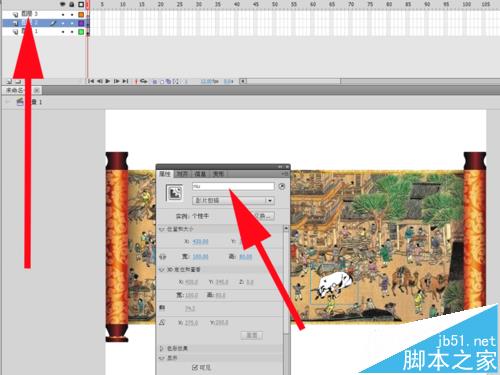
Task: Click frame 50 on the timeline ruler
Action: click(275, 4)
